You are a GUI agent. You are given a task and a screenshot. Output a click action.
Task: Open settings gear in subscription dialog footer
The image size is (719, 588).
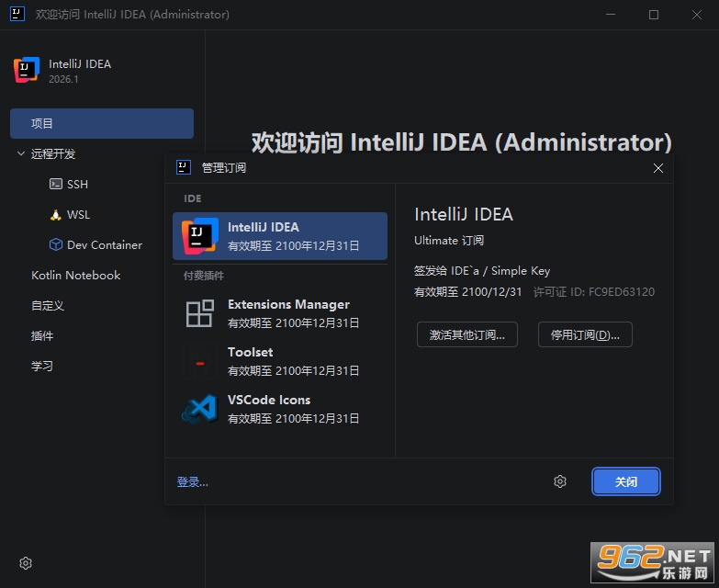(560, 481)
